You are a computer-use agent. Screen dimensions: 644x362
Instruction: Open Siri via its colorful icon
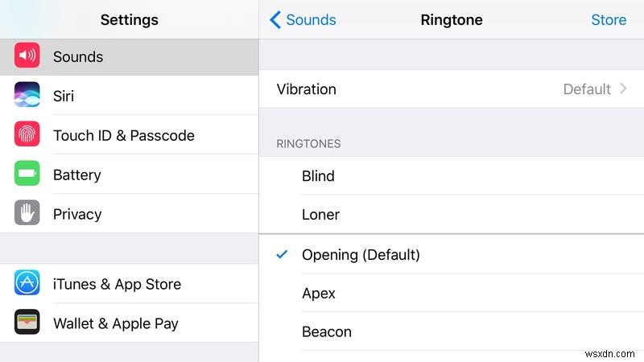click(27, 96)
